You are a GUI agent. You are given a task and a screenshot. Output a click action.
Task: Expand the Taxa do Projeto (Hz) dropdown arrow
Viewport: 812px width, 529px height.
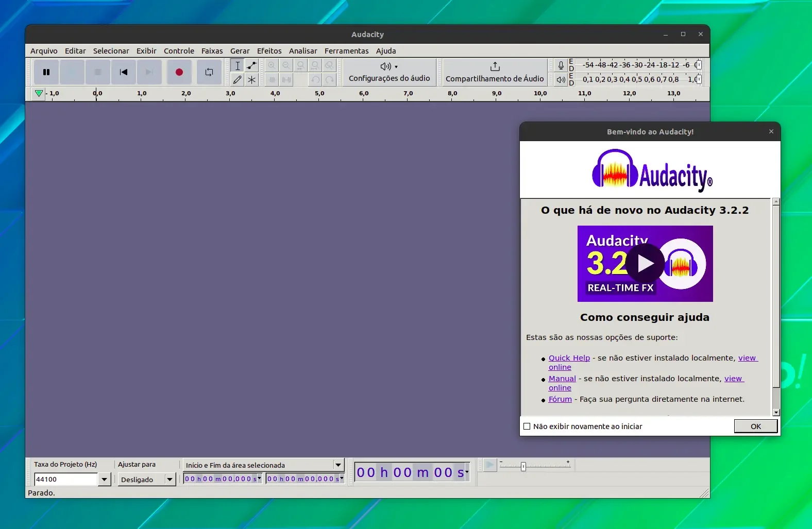(105, 480)
